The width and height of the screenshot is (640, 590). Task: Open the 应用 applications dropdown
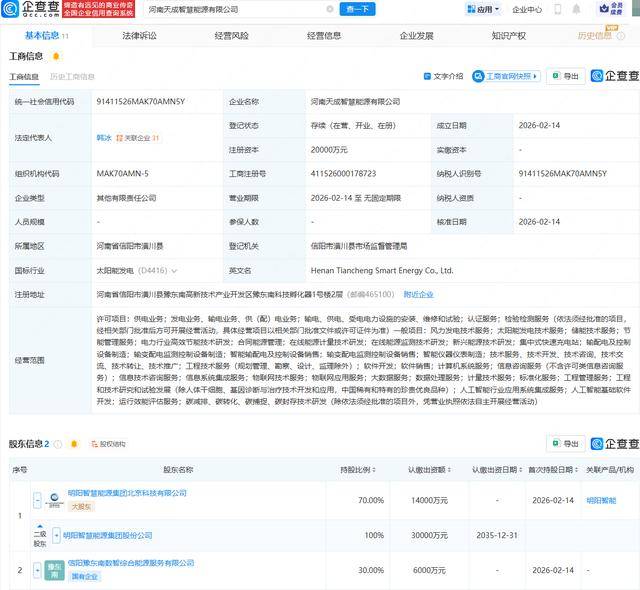click(482, 10)
